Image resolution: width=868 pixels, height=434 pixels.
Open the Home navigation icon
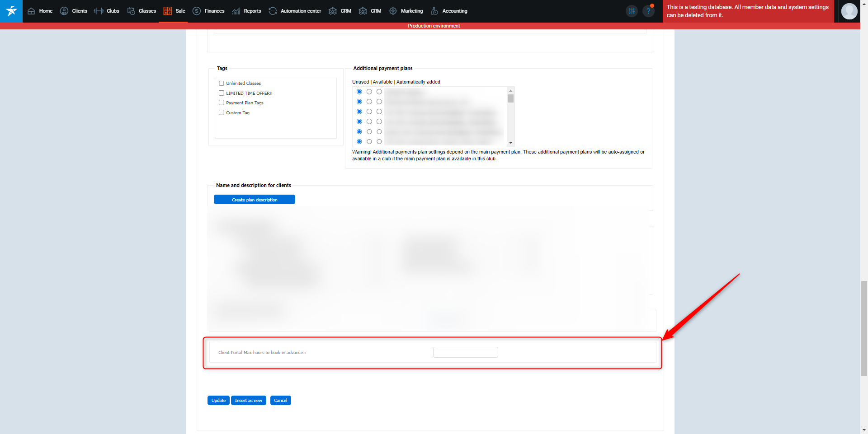pos(31,11)
